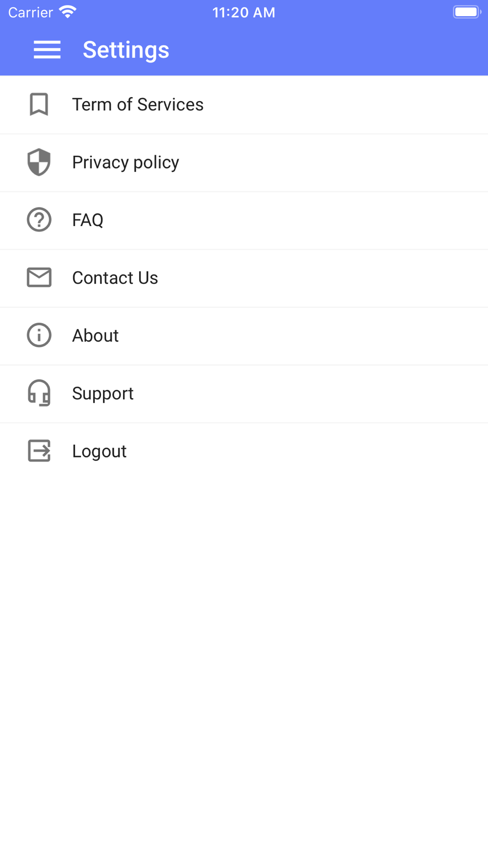Click the 11:20 AM clock
Screen dimensions: 488x868
(244, 13)
